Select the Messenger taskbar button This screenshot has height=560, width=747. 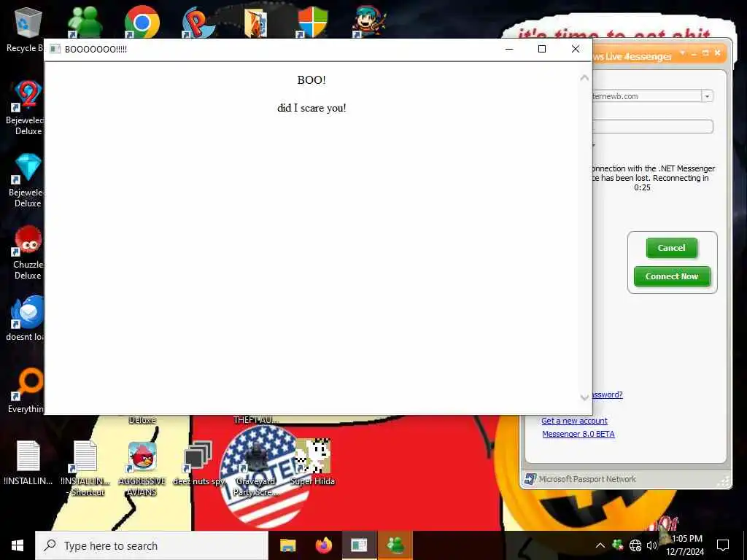point(395,545)
